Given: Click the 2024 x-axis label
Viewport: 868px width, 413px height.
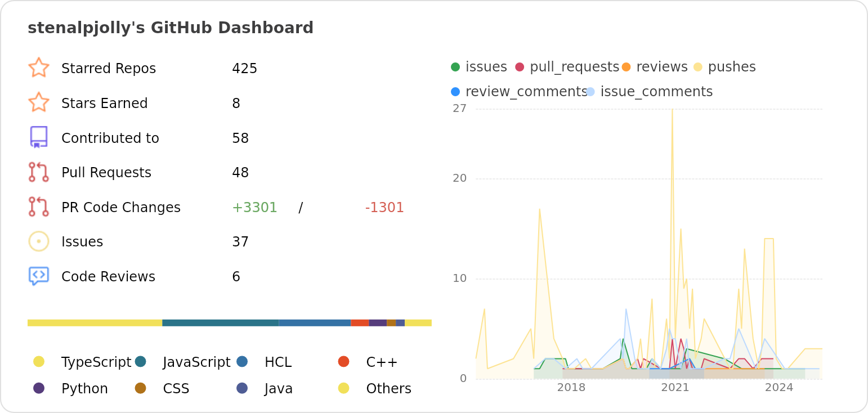Looking at the screenshot, I should (779, 388).
